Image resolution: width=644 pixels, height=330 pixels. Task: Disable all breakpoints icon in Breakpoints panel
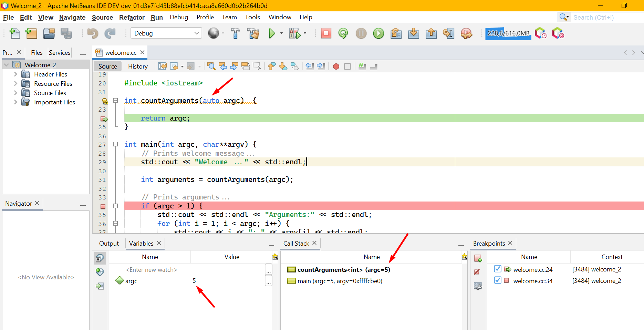[477, 272]
